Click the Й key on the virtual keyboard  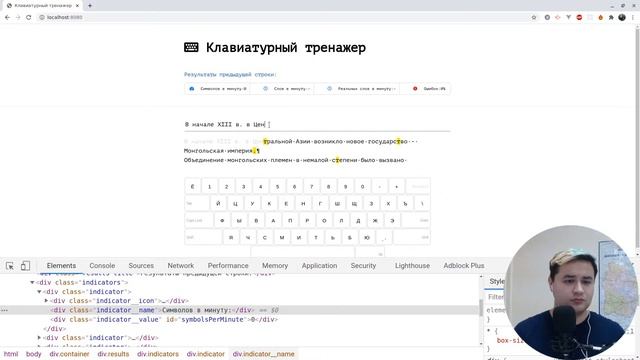[x=218, y=203]
